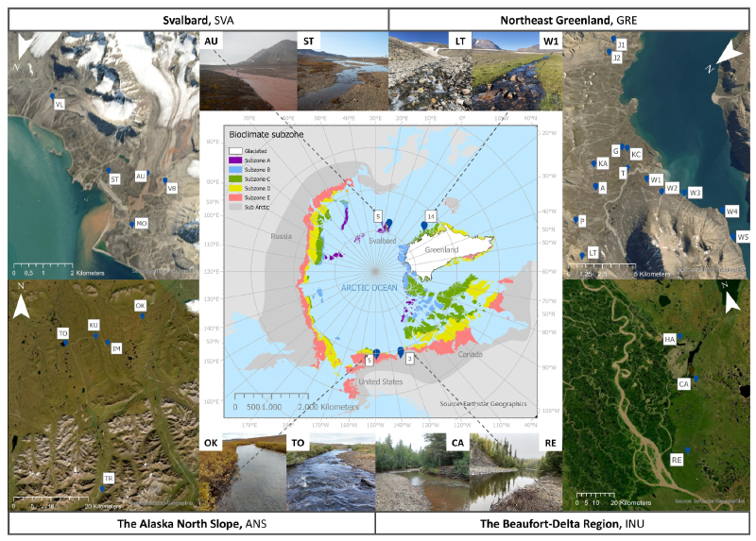The height and width of the screenshot is (541, 756).
Task: Click the Subzone E pink legend swatch
Action: click(x=235, y=196)
